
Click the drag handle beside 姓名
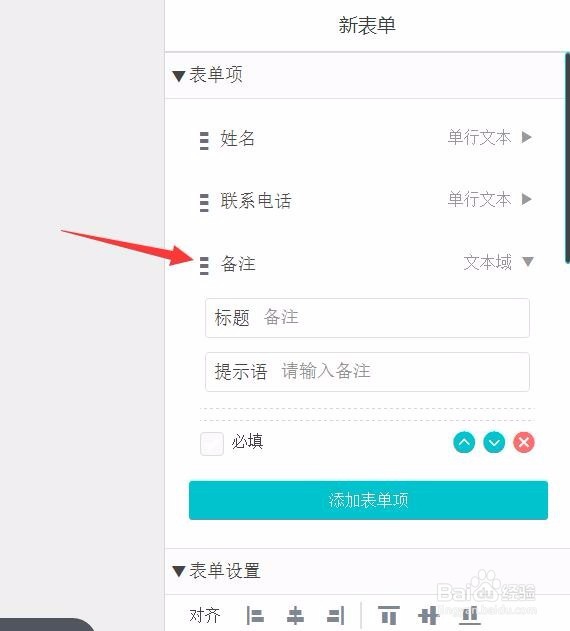(x=204, y=141)
